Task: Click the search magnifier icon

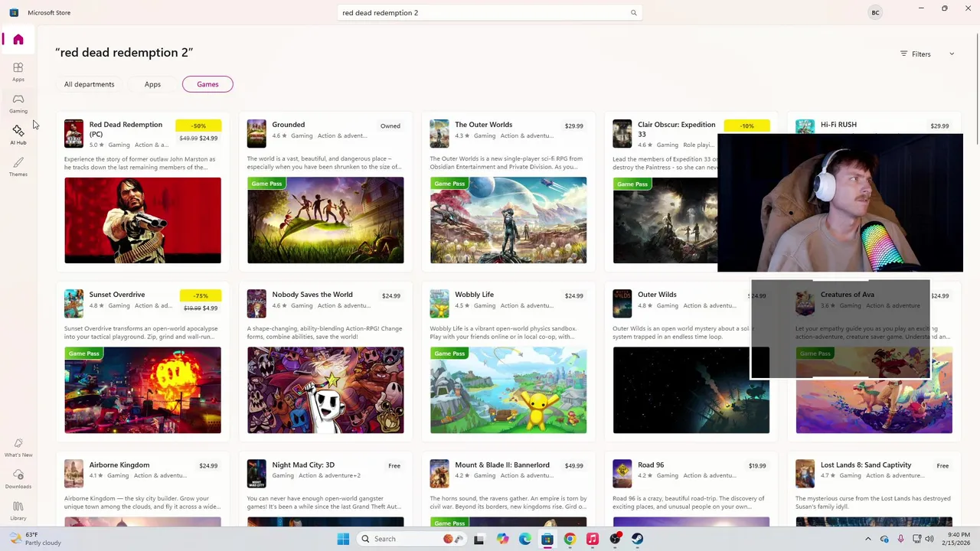Action: [x=633, y=13]
